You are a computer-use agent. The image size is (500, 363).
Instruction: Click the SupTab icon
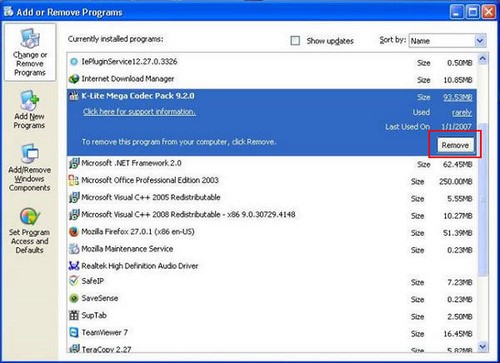[74, 315]
